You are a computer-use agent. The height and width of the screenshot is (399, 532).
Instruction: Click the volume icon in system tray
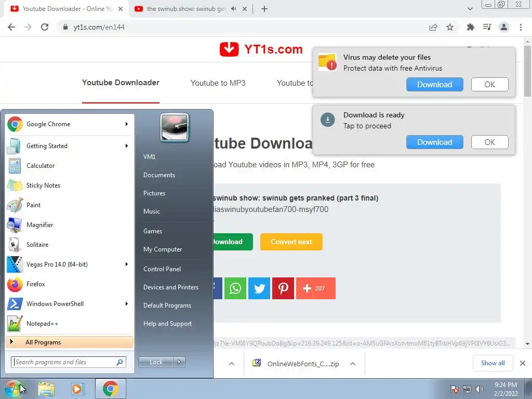(480, 389)
